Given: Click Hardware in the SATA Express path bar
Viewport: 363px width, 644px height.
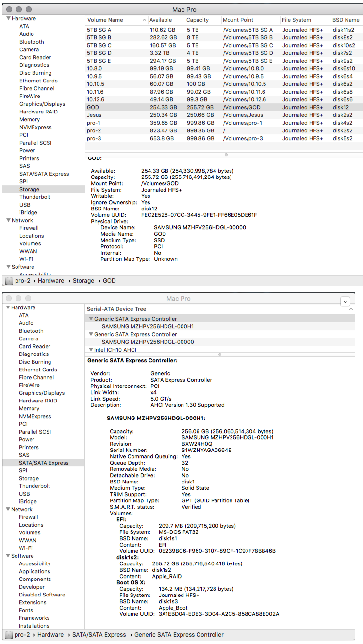Looking at the screenshot, I should tap(50, 635).
